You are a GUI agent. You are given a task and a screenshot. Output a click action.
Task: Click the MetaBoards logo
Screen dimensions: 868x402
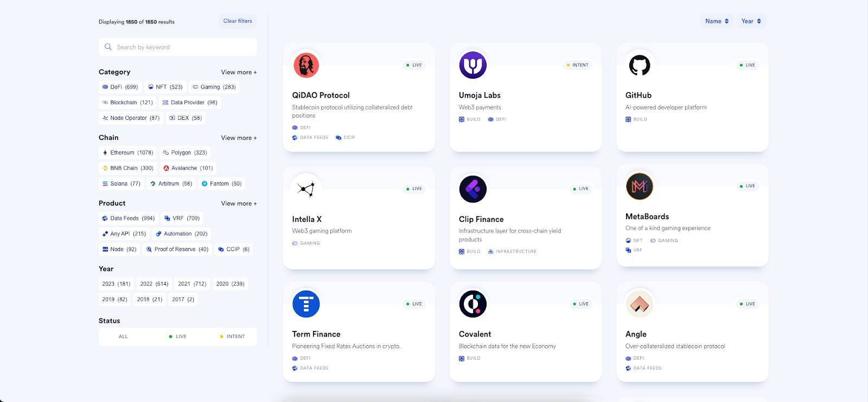[639, 186]
